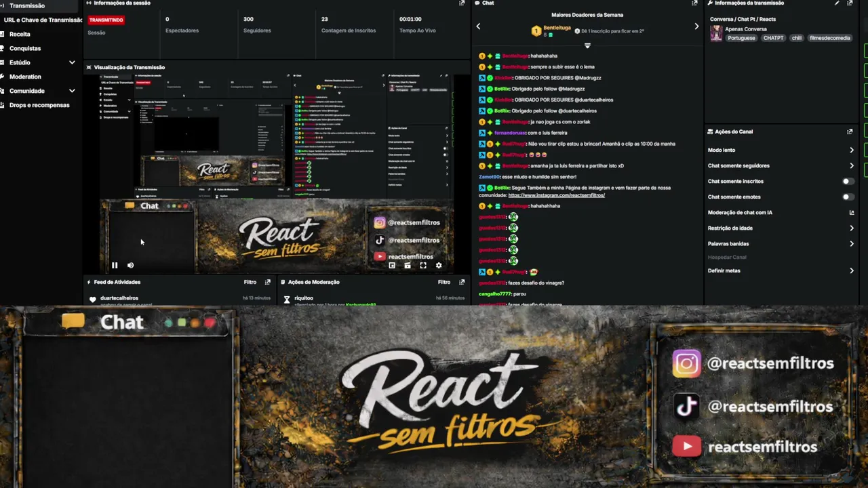Click the 00:01:00 Tempo Ao Vivo stat
The image size is (868, 488).
(418, 24)
